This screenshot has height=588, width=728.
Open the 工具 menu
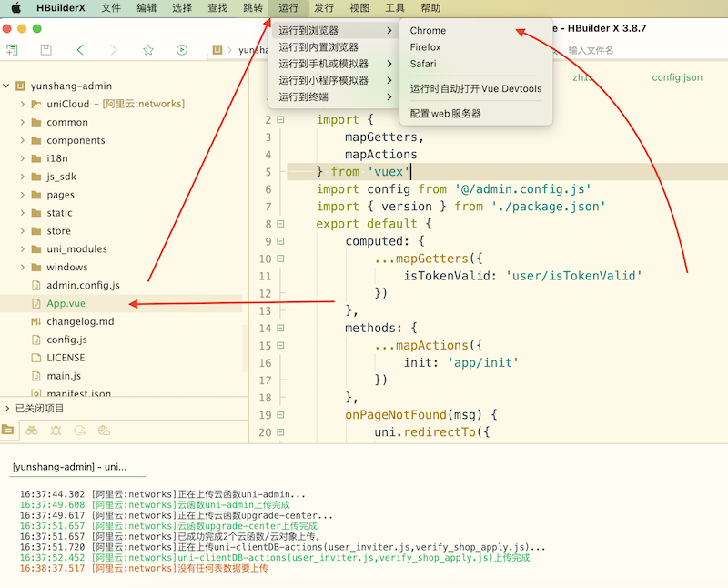tap(395, 8)
